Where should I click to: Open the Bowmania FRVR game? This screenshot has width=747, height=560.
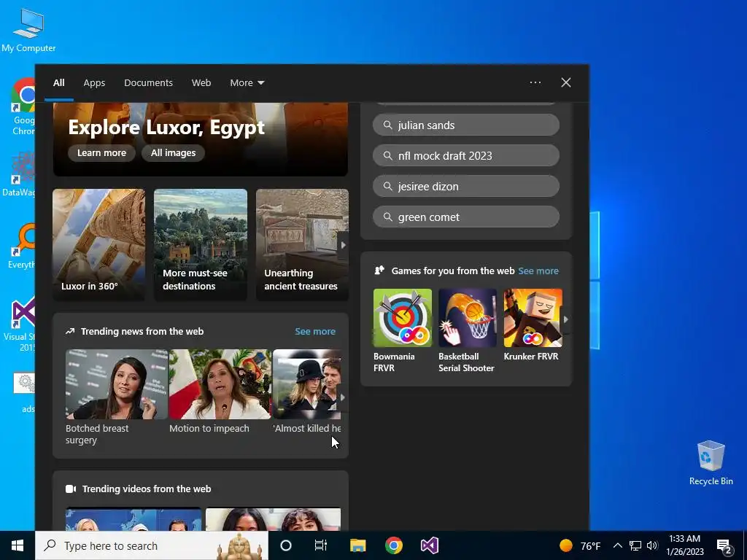402,331
